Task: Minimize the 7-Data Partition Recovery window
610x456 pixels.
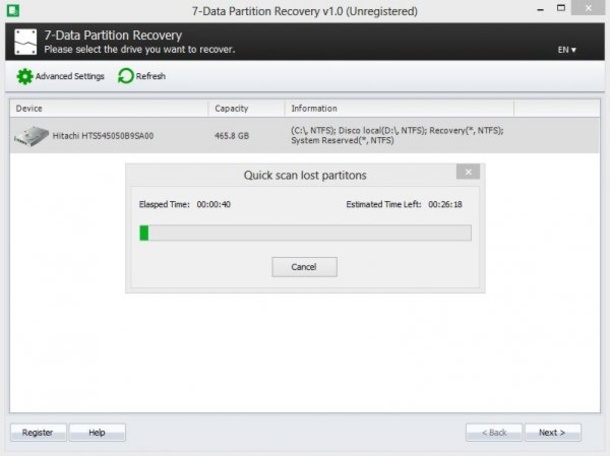Action: tap(540, 9)
